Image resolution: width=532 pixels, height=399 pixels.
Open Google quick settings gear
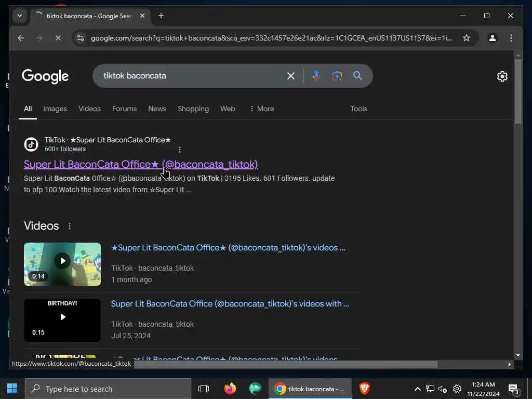pyautogui.click(x=502, y=76)
